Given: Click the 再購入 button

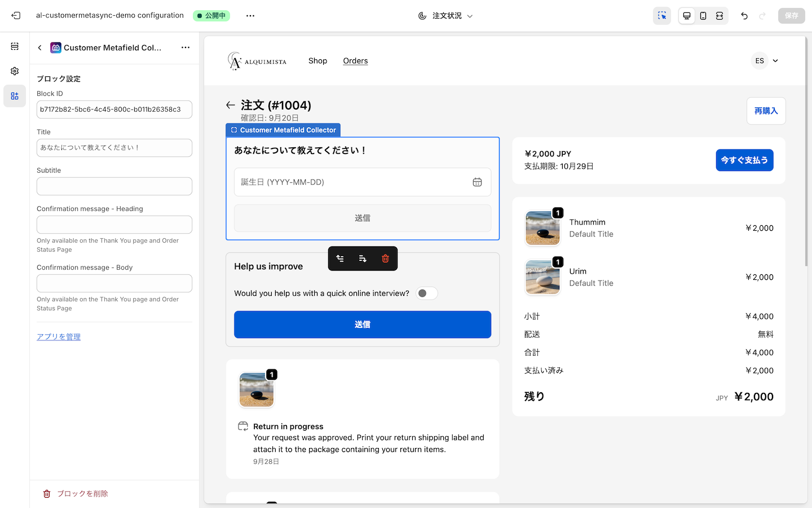Looking at the screenshot, I should click(766, 111).
